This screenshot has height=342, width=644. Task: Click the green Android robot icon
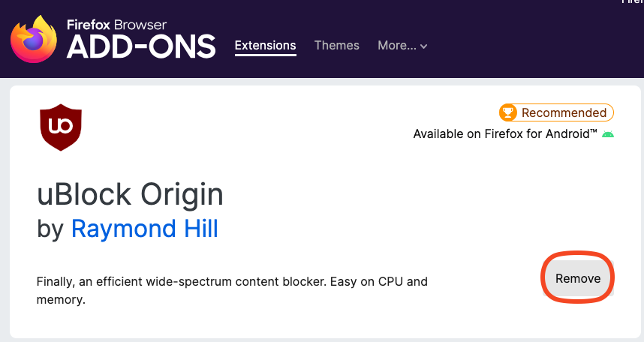point(608,133)
